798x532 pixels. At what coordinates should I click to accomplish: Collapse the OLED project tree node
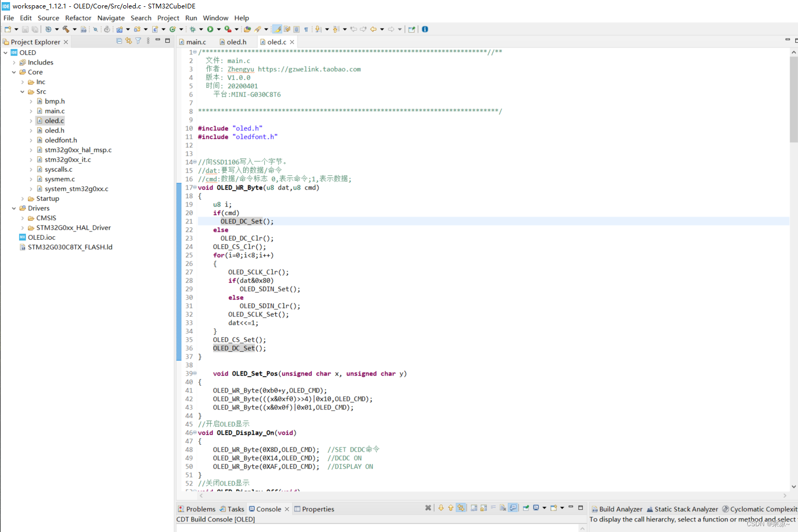5,53
